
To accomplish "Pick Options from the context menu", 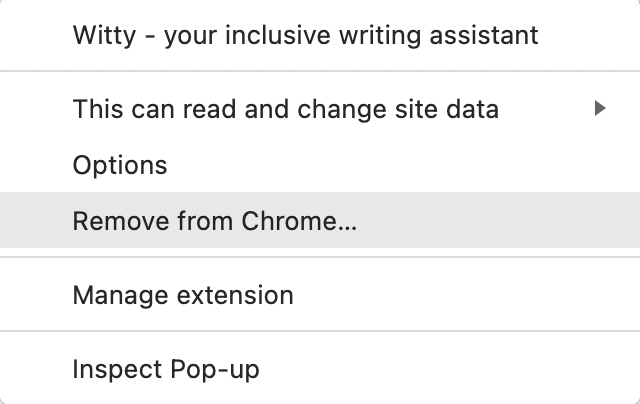I will pyautogui.click(x=120, y=165).
